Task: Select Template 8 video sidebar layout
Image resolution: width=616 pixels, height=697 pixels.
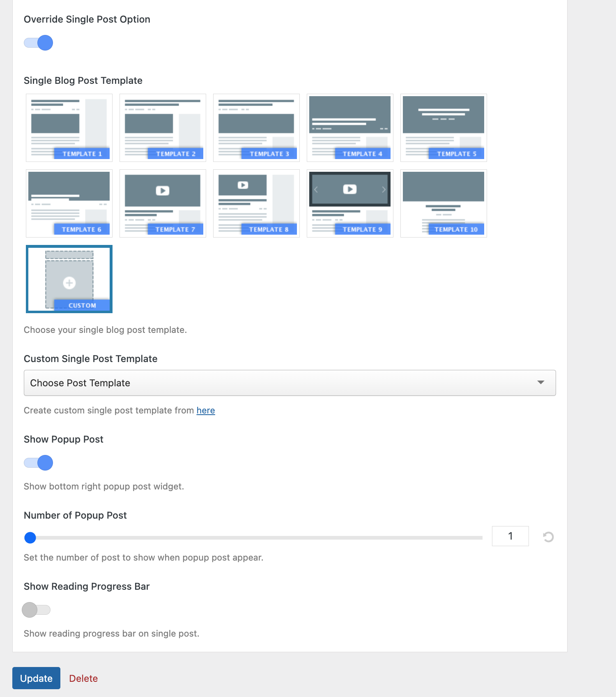Action: [256, 203]
